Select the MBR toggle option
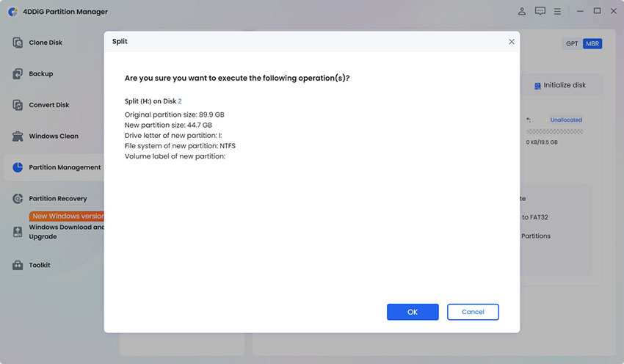 [x=592, y=44]
